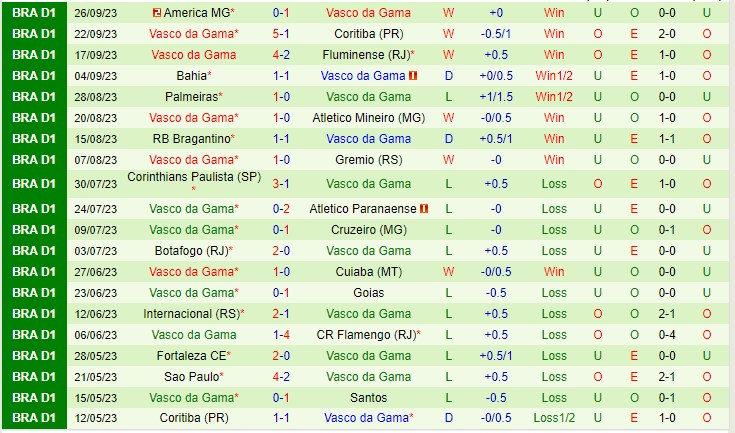Screen dimensions: 735x433
Task: Open Atletico Mineiro (MG) team link
Action: click(x=368, y=118)
